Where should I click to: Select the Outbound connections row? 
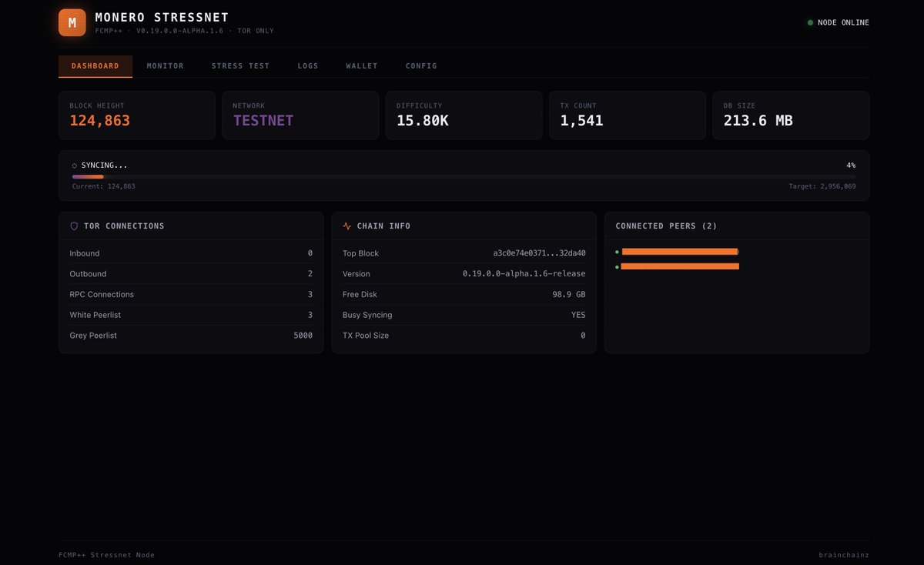[191, 274]
